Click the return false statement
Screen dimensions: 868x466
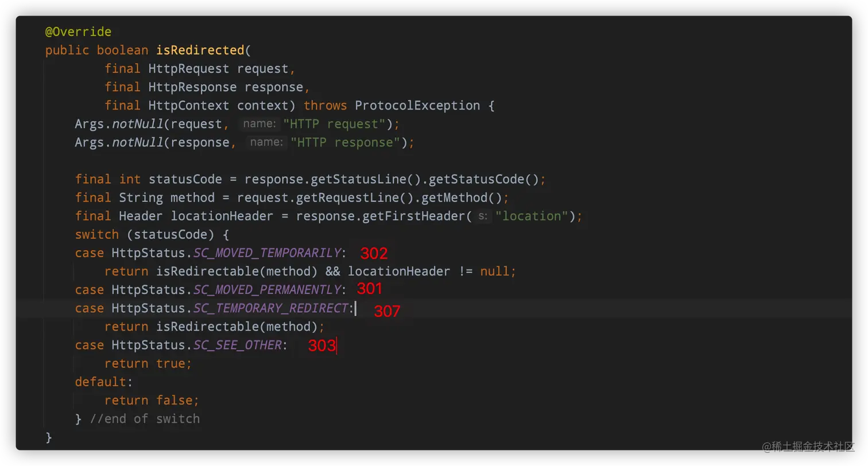(x=152, y=400)
